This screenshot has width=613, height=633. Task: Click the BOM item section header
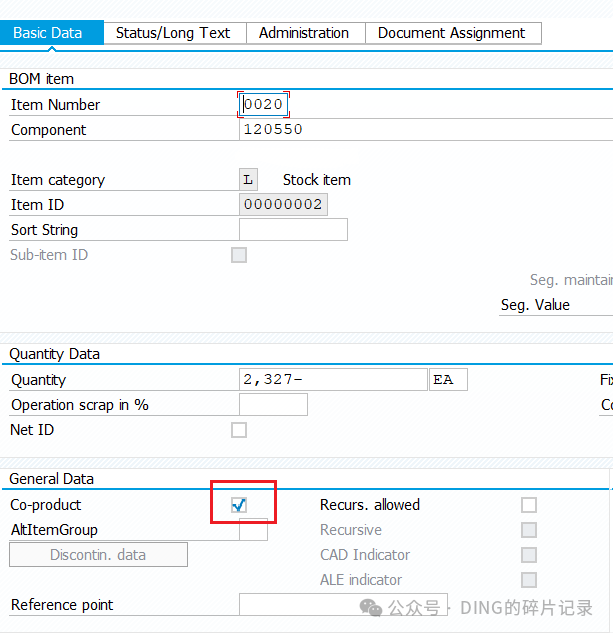42,79
